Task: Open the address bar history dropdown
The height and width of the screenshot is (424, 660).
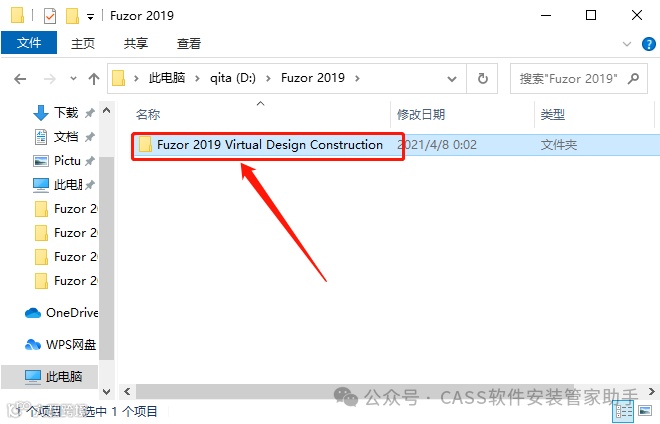Action: tap(452, 79)
